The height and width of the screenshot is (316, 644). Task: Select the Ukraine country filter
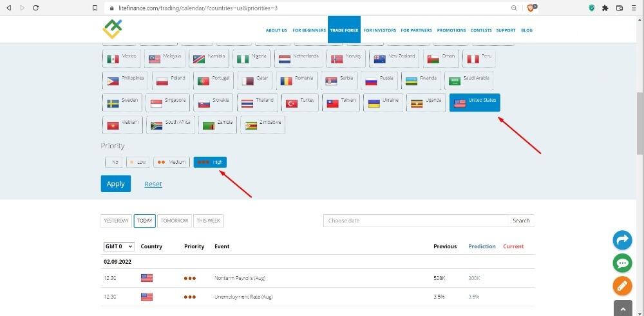383,103
